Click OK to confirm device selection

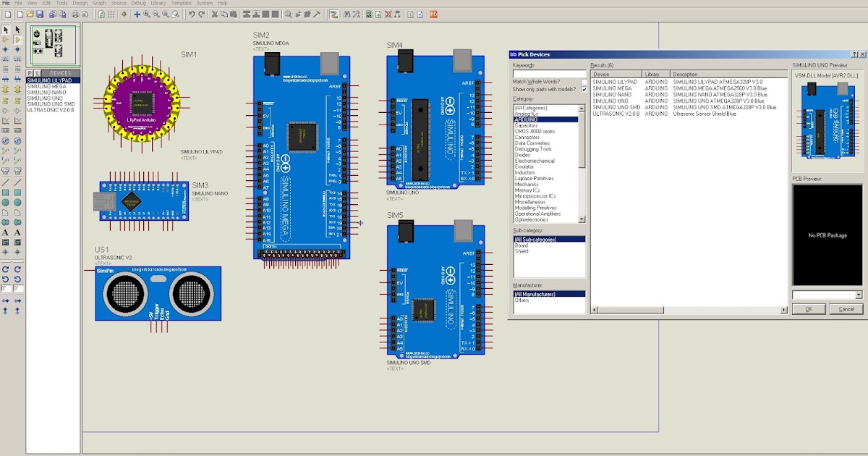[808, 308]
